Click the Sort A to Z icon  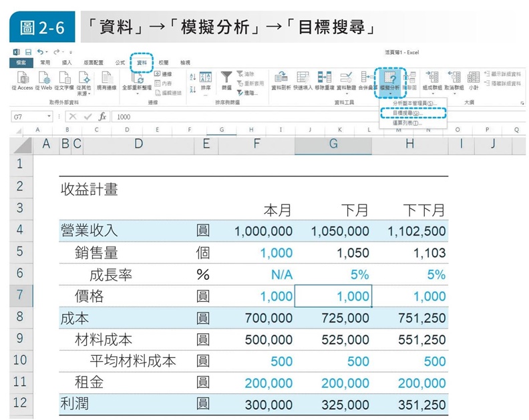click(192, 77)
